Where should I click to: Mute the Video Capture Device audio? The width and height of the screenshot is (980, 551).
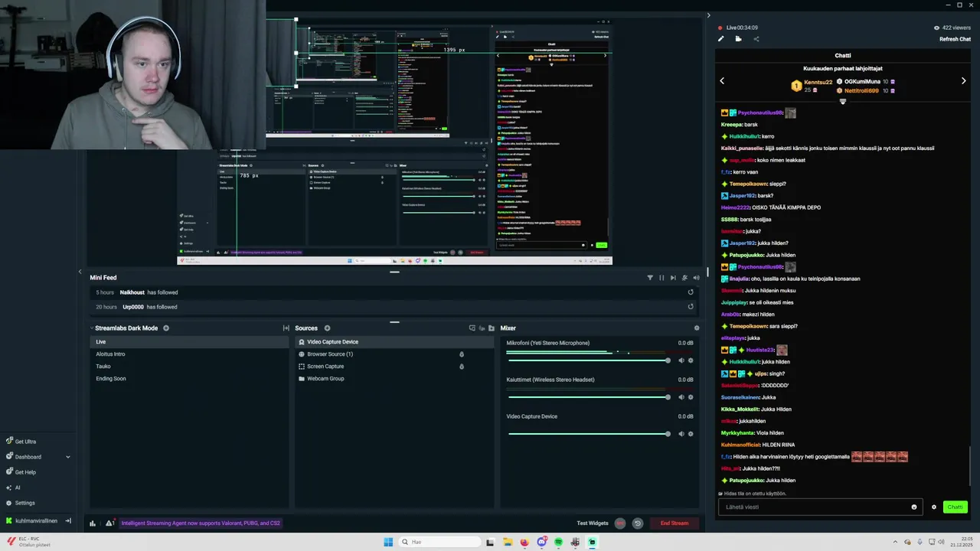(681, 434)
